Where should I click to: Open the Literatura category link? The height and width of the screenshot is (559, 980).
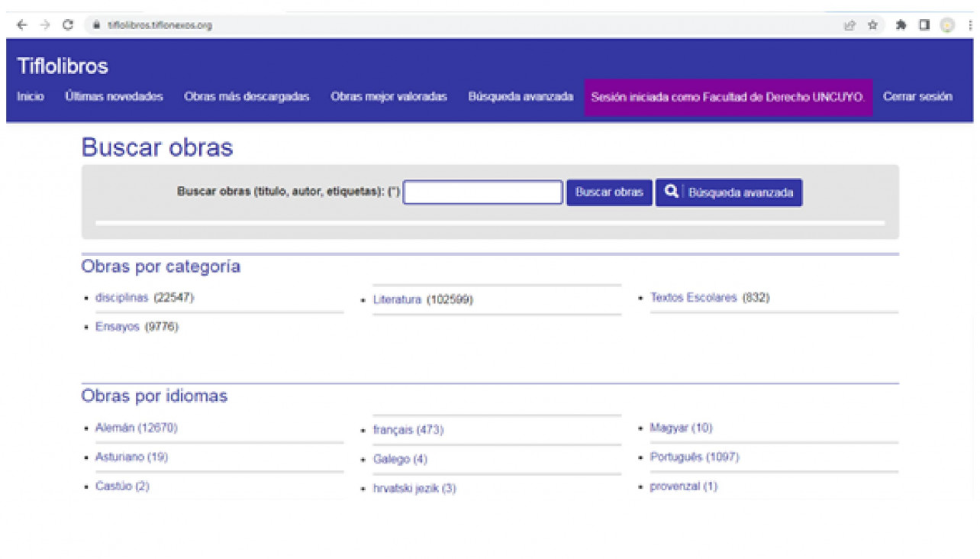397,300
